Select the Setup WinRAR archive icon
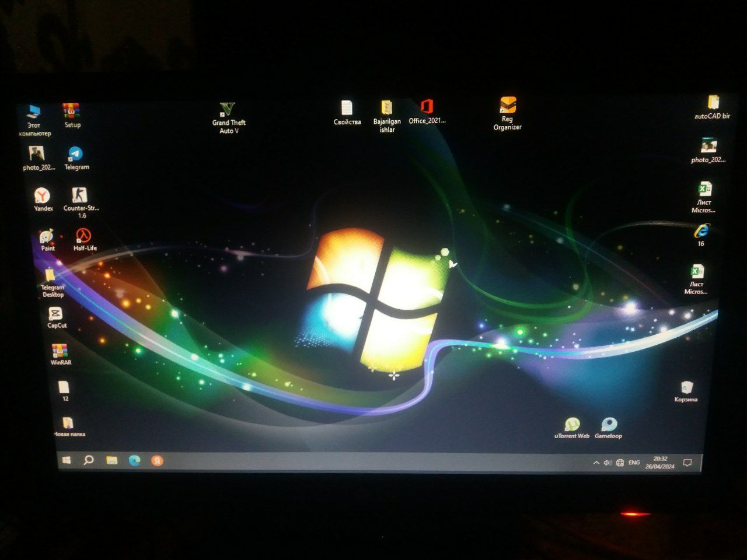Screen dimensions: 747x560 point(72,116)
